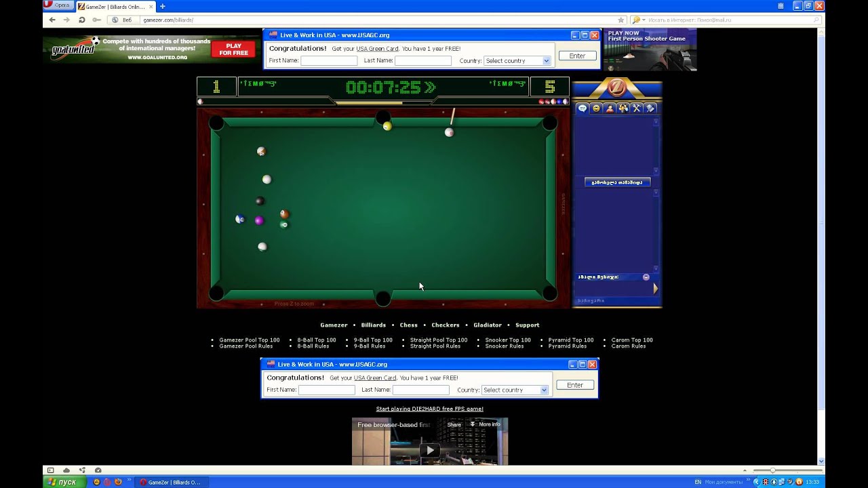The height and width of the screenshot is (488, 868).
Task: Click the red Z Gamezer logo emblem
Action: point(617,88)
